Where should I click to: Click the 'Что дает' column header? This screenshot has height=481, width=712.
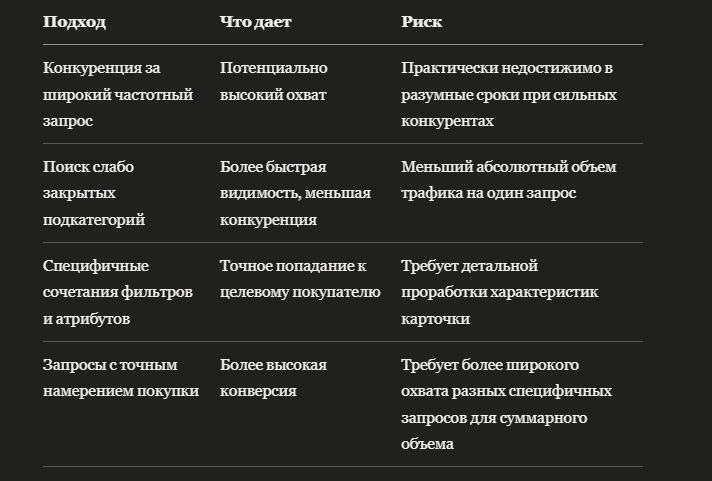pos(256,22)
